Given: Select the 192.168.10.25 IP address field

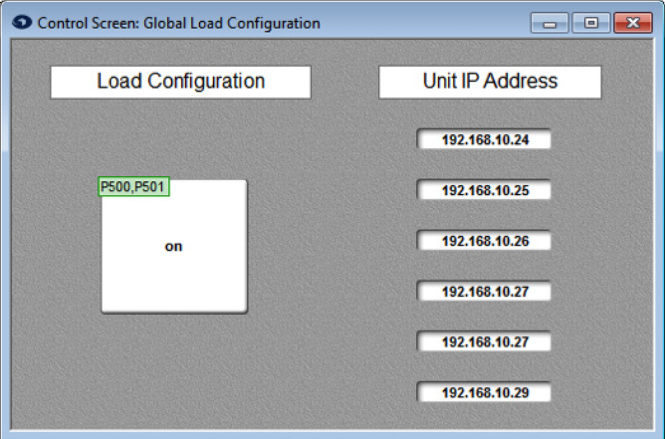Looking at the screenshot, I should tap(484, 190).
